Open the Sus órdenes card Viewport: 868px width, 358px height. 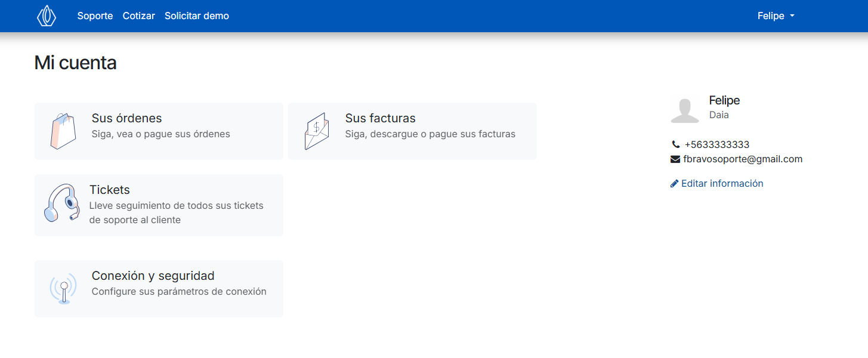pyautogui.click(x=159, y=131)
